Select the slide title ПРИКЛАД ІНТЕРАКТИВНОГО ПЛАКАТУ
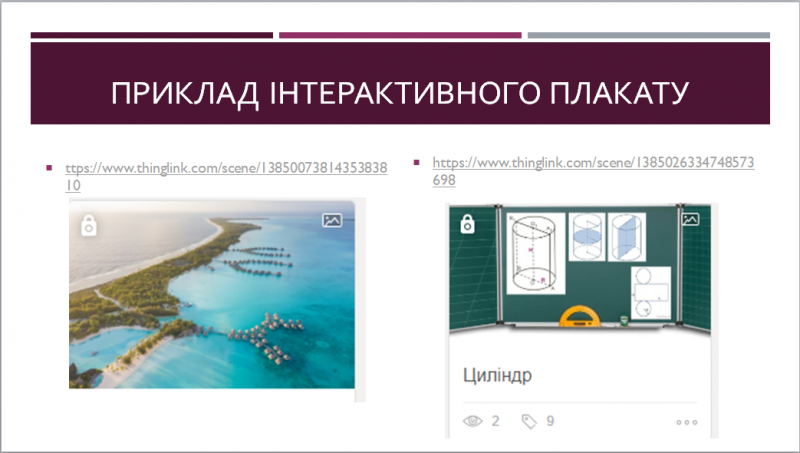The width and height of the screenshot is (800, 453). [400, 93]
